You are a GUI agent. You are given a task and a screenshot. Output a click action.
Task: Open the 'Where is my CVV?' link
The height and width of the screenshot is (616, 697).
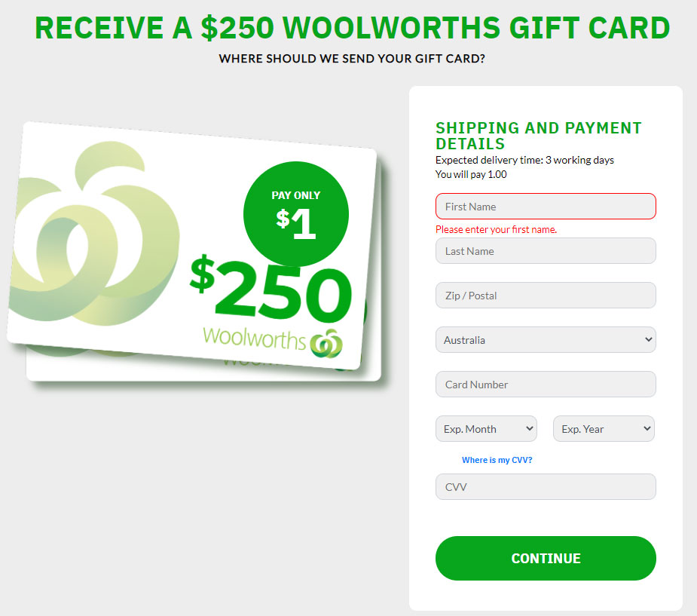click(497, 460)
